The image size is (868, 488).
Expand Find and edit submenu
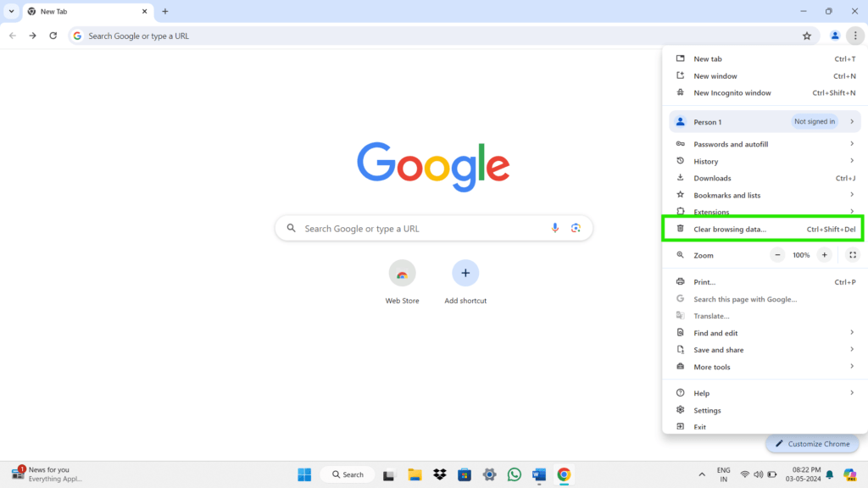pyautogui.click(x=765, y=333)
